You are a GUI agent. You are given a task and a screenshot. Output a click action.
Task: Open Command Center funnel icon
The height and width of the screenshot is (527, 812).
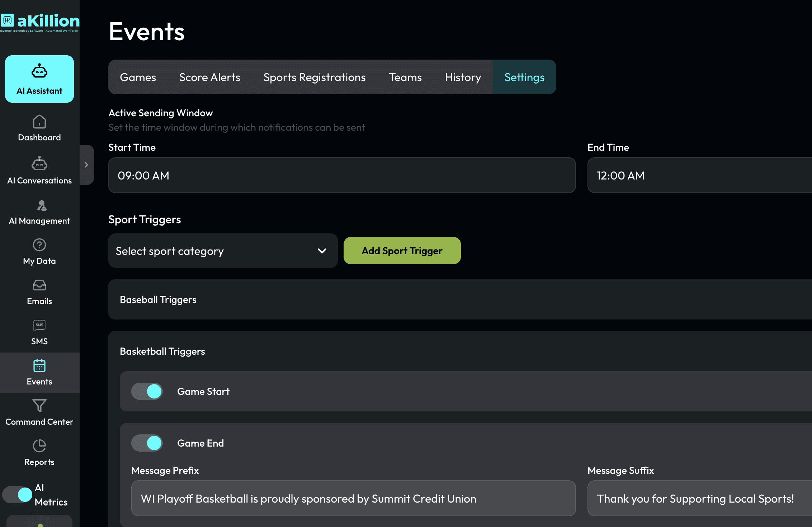tap(39, 406)
